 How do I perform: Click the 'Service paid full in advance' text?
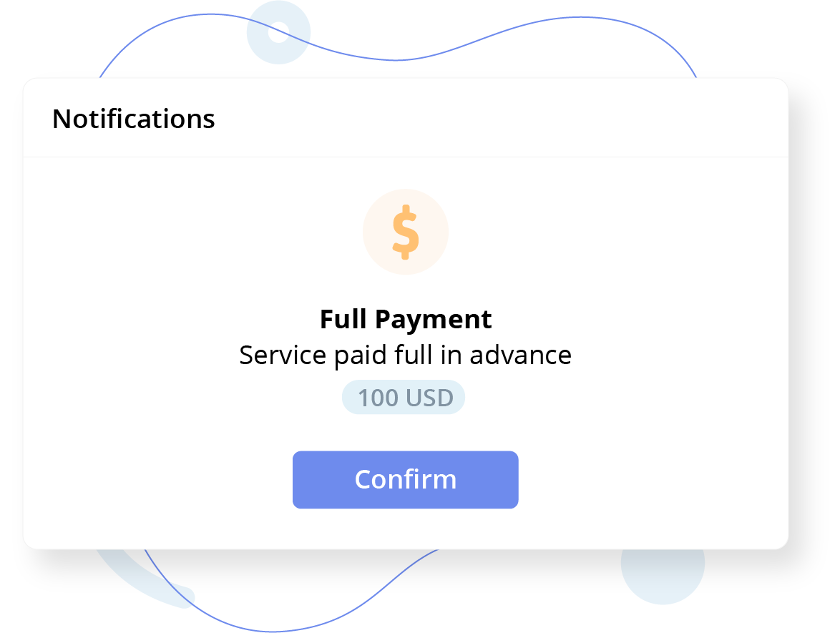405,355
